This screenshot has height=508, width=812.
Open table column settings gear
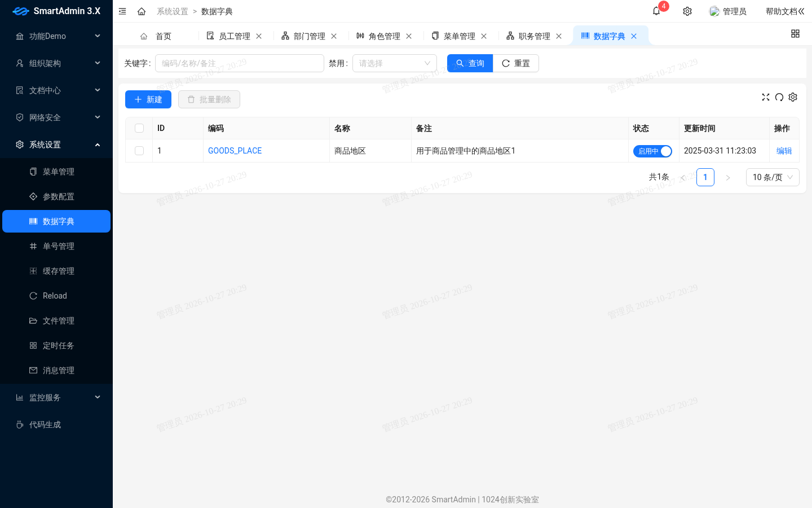(x=793, y=97)
